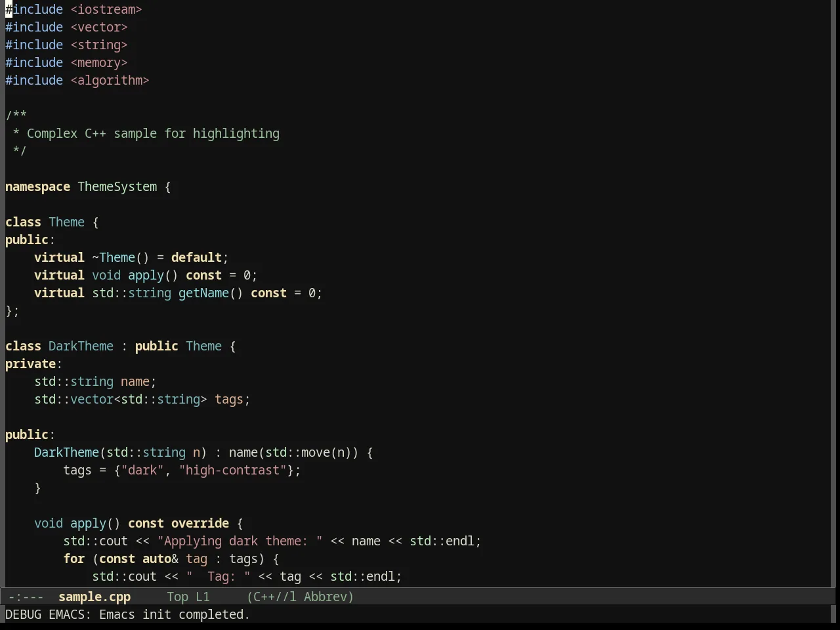Click the Top position indicator in mode line
Image resolution: width=840 pixels, height=630 pixels.
tap(177, 597)
